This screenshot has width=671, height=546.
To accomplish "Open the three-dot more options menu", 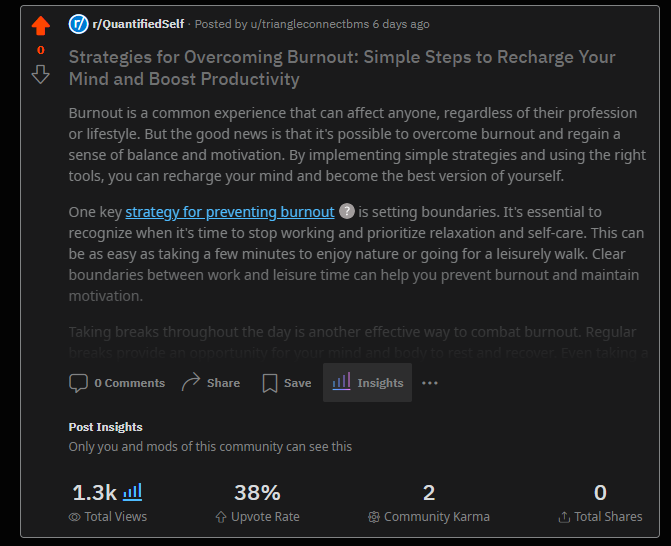I will [x=430, y=383].
